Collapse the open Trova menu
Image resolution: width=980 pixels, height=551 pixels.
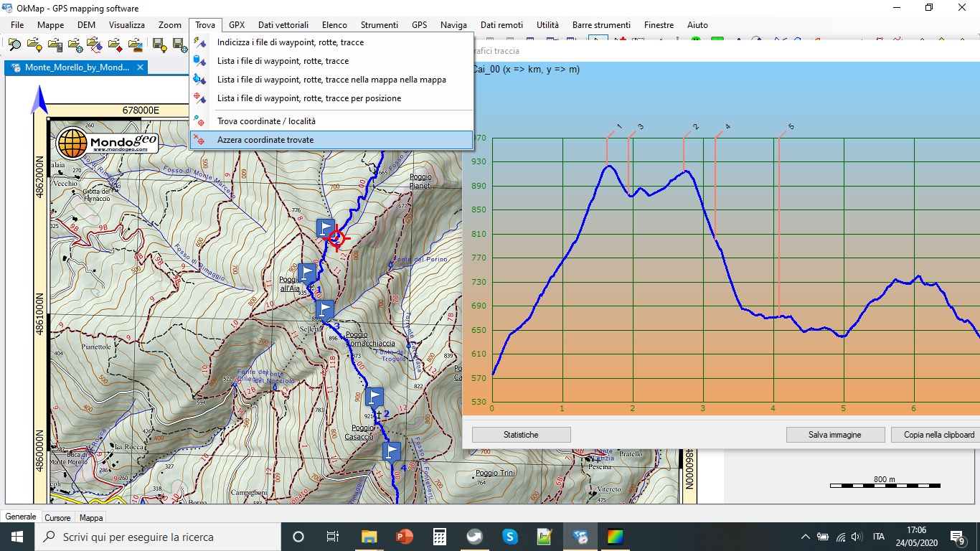(205, 25)
